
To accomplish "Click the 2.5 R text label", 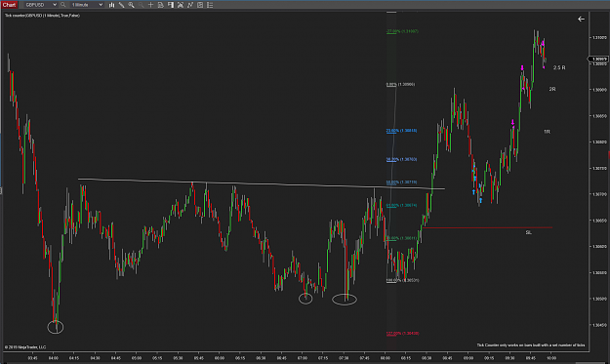I will [x=559, y=67].
